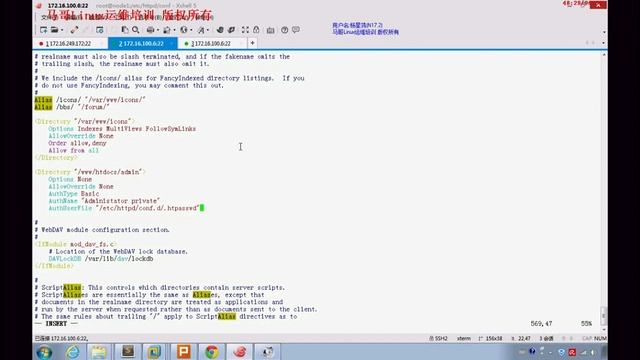Click the speech bubble feedback icon

(x=296, y=30)
